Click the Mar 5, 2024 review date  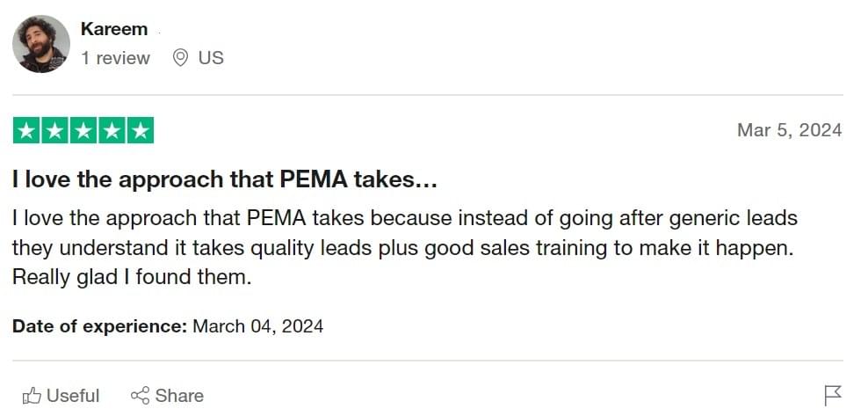790,130
